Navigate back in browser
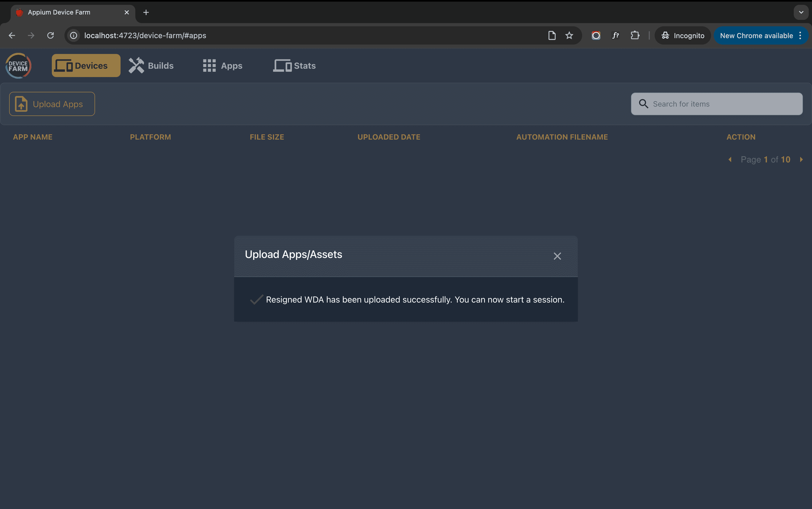812x509 pixels. pyautogui.click(x=12, y=35)
